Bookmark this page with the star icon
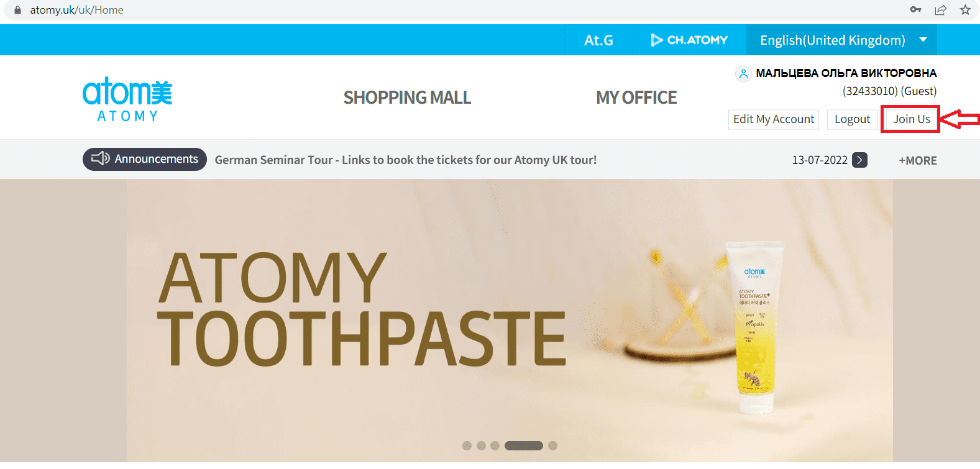The width and height of the screenshot is (980, 469). pos(965,10)
